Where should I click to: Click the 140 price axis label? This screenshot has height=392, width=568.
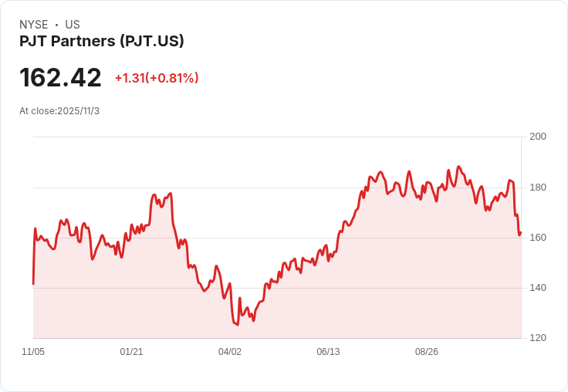point(538,288)
